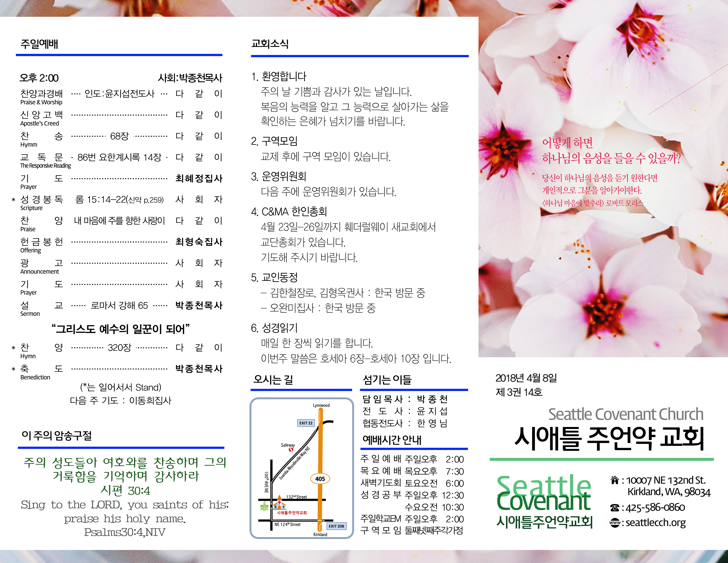Click the note (*는 일어서서 Stand)
The width and height of the screenshot is (728, 563).
pyautogui.click(x=121, y=387)
